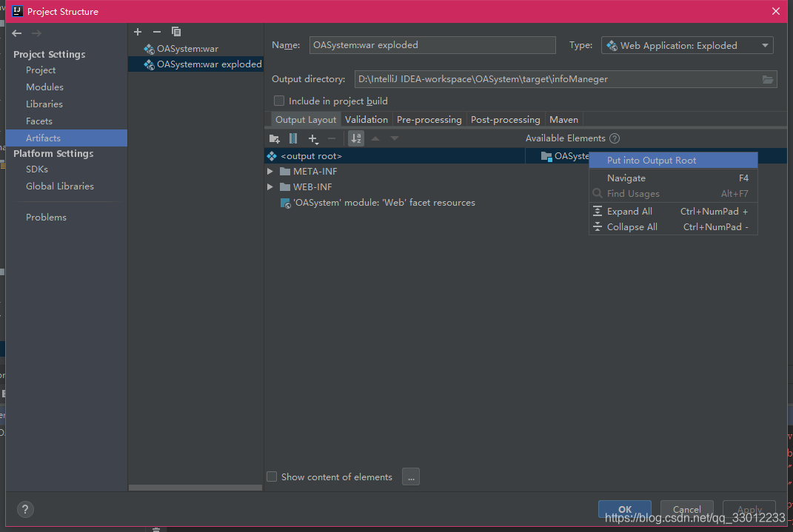Copy the selected artifact with the duplicate icon

pos(176,32)
